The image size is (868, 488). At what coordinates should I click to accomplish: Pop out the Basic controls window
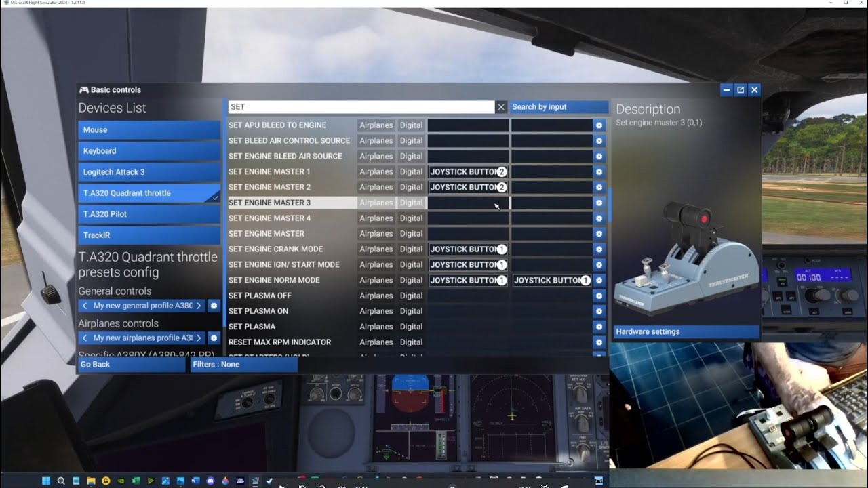tap(741, 89)
